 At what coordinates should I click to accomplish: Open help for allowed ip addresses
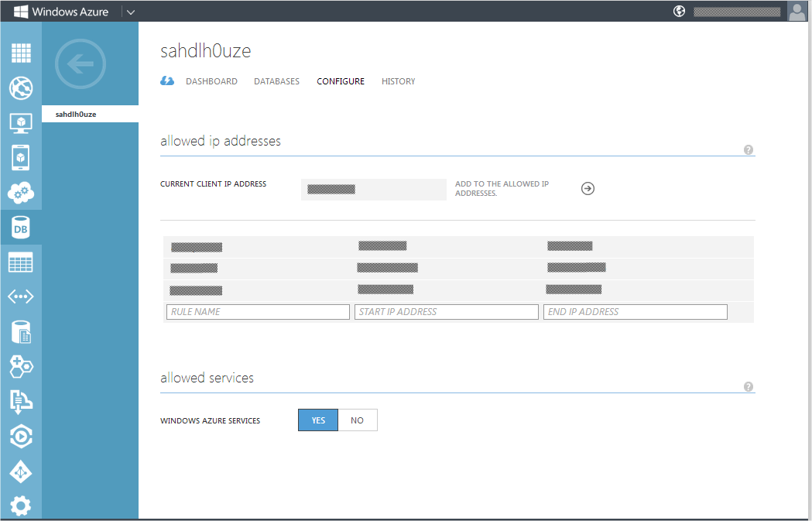tap(748, 149)
